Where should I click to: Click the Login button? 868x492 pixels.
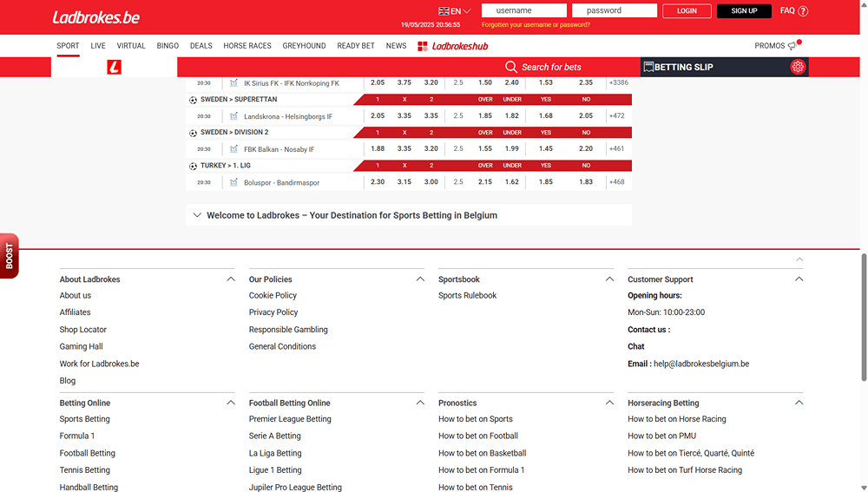coord(687,10)
